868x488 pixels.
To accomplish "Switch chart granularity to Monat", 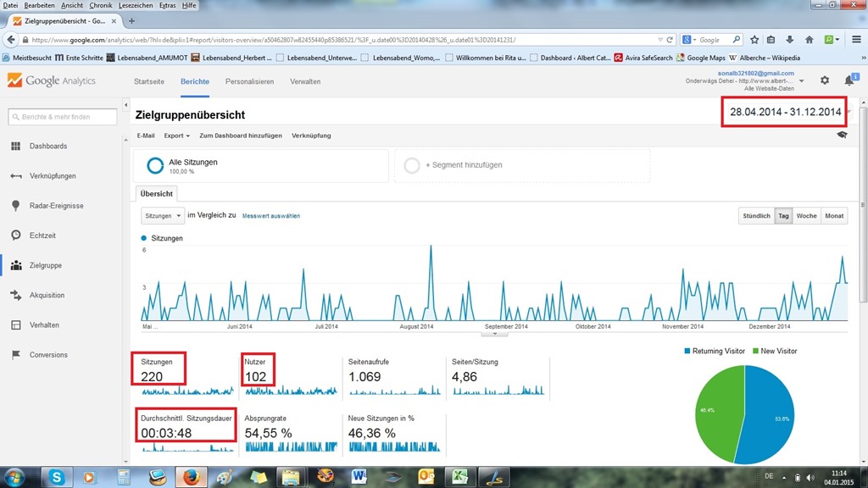I will (834, 216).
